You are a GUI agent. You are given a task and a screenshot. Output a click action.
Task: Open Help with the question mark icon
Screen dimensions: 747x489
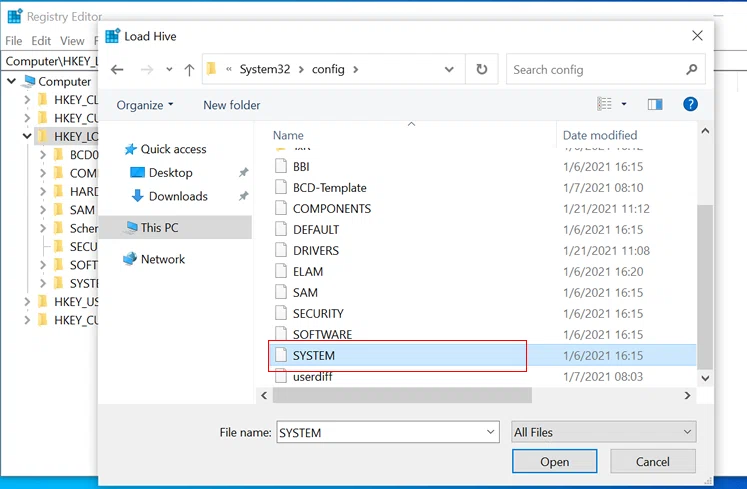[690, 104]
